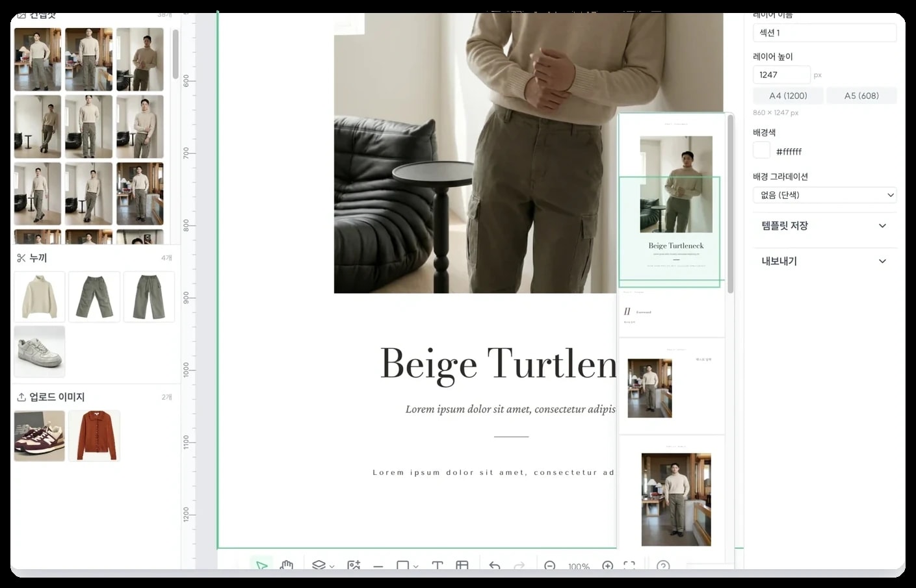This screenshot has height=588, width=916.
Task: Open 배경 그라데이션 dropdown 없음 (단색)
Action: [825, 195]
